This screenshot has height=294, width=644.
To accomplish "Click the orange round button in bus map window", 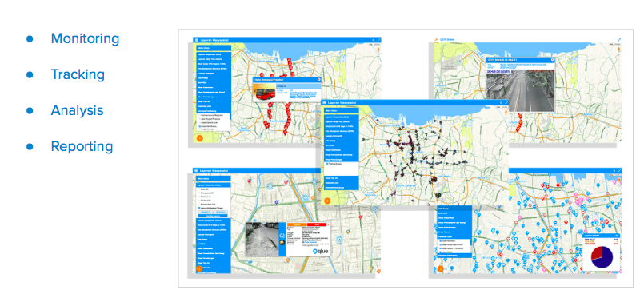I will coord(200,138).
